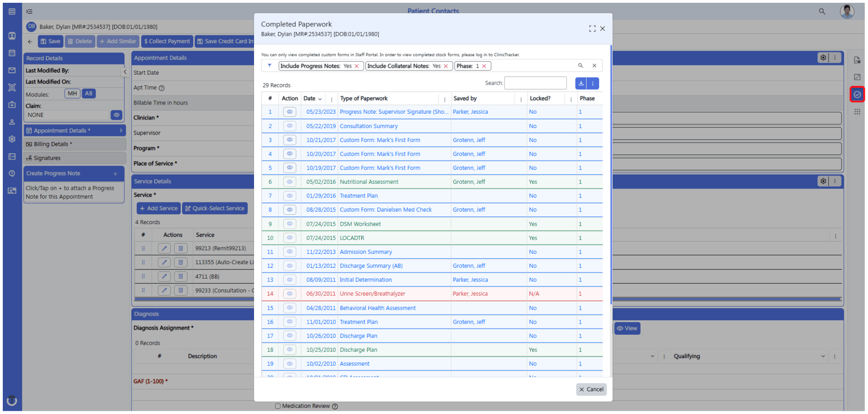The width and height of the screenshot is (868, 414).
Task: Clear all filters with the X
Action: tap(594, 66)
